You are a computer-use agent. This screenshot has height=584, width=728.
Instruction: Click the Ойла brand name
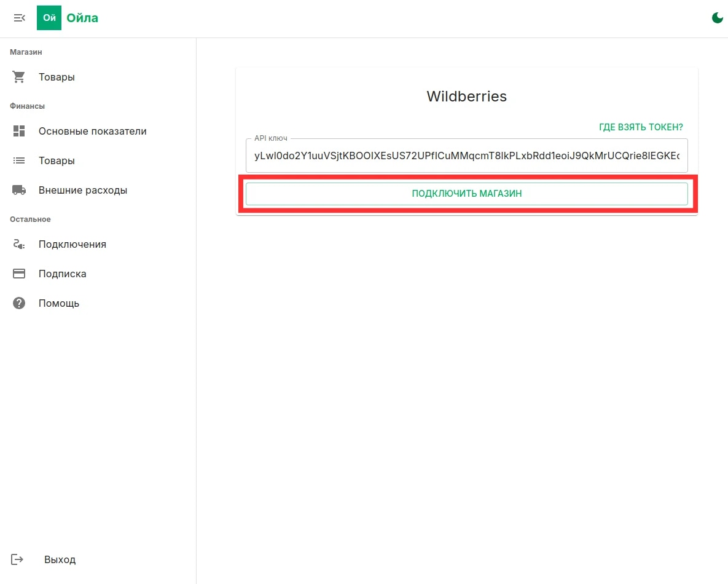pyautogui.click(x=82, y=18)
